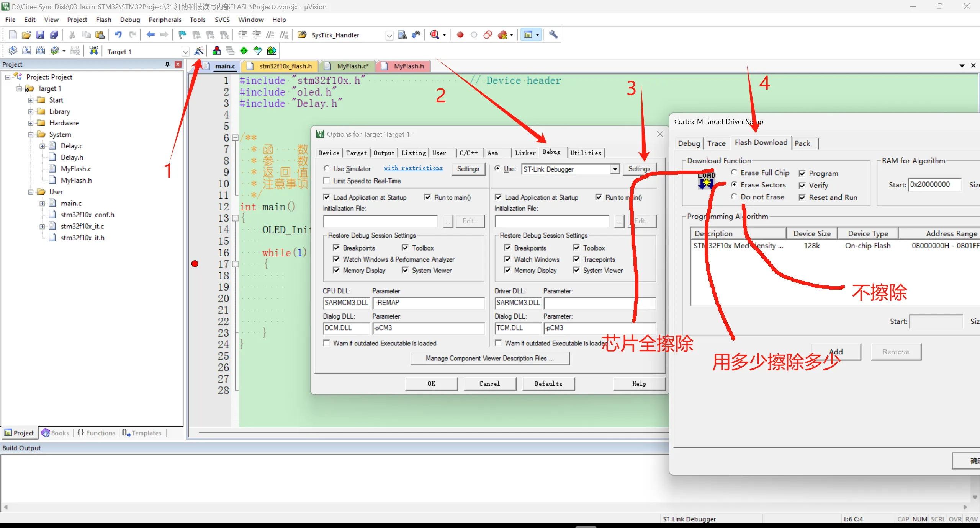Open the Manage Project Items icon
Image resolution: width=980 pixels, height=528 pixels.
(x=216, y=51)
